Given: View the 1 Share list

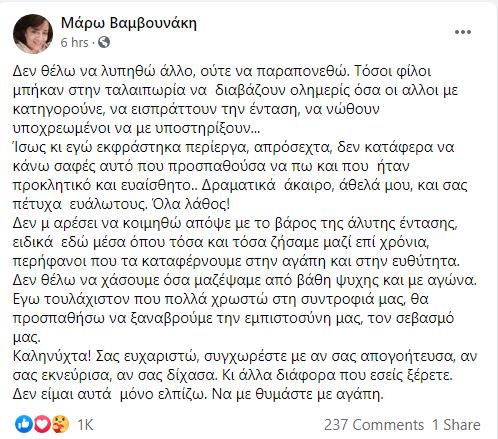Looking at the screenshot, I should [x=456, y=425].
